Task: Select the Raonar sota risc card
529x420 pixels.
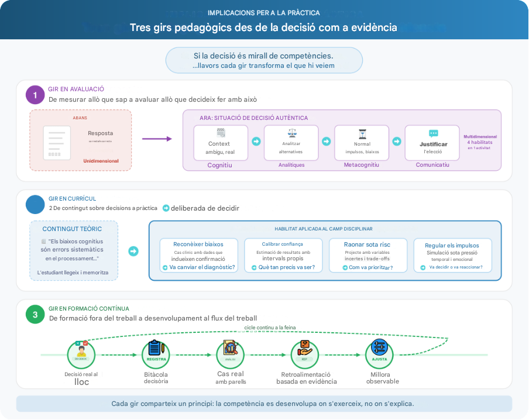Action: (x=368, y=255)
